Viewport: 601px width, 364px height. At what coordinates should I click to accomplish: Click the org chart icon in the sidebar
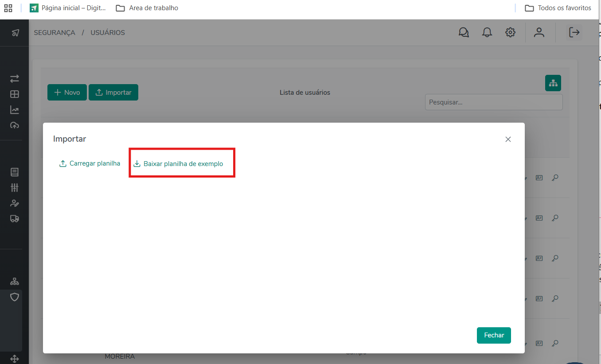[15, 281]
